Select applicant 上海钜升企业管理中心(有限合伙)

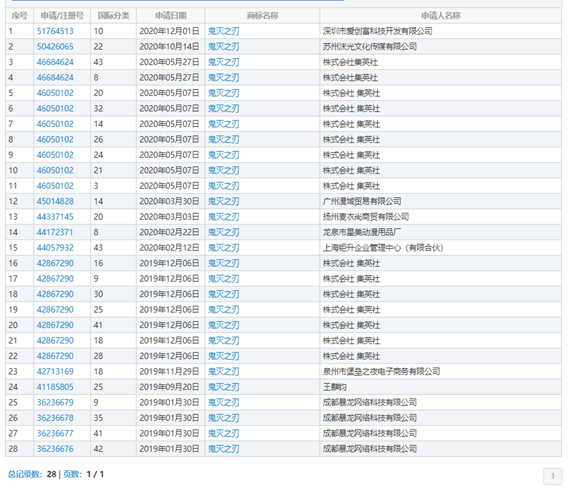coord(383,248)
